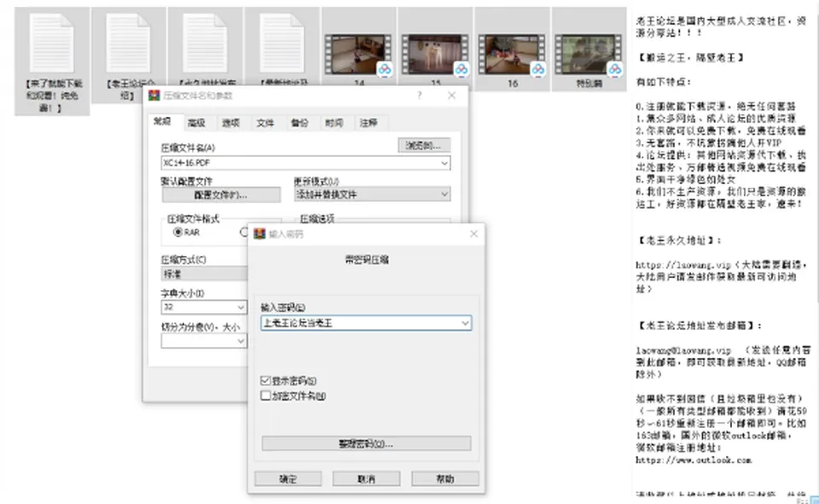
Task: Select the video file named 15
Action: 436,49
